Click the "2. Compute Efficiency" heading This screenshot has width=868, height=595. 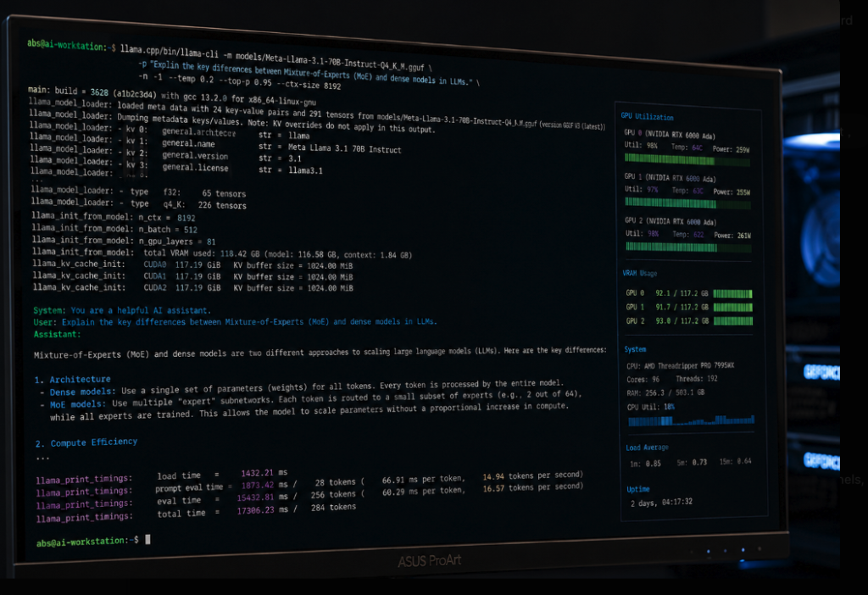86,442
